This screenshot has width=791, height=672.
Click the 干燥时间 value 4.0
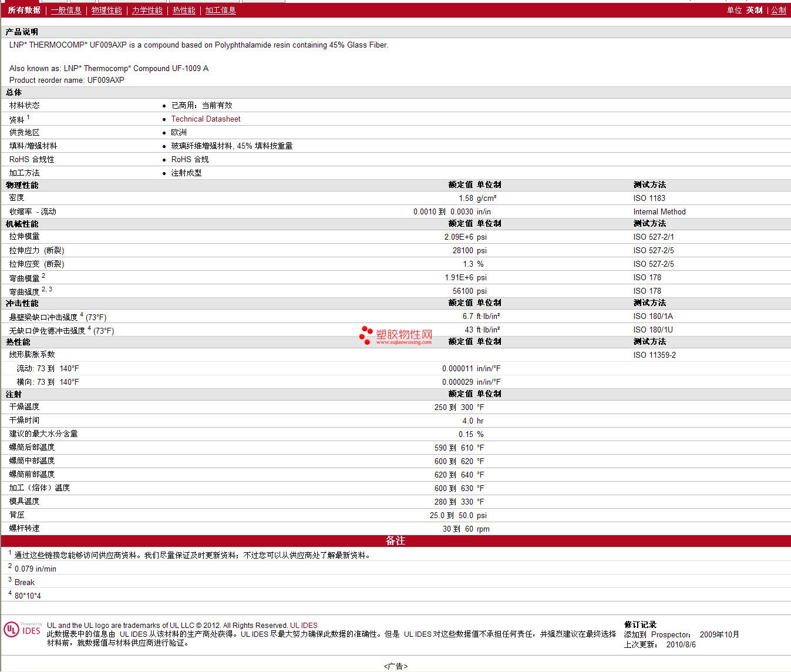(x=467, y=421)
